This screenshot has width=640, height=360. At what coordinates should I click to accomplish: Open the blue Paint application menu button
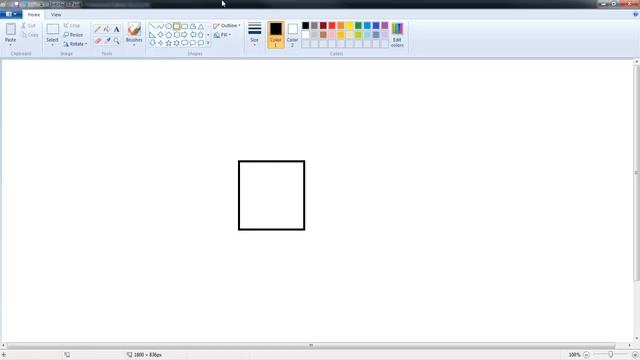click(x=11, y=14)
